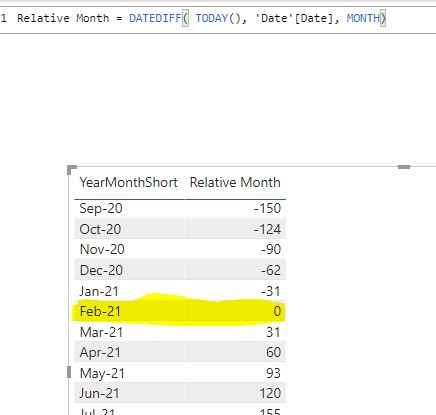The height and width of the screenshot is (415, 436).
Task: Click the -150 value for Sep-20
Action: [x=267, y=209]
